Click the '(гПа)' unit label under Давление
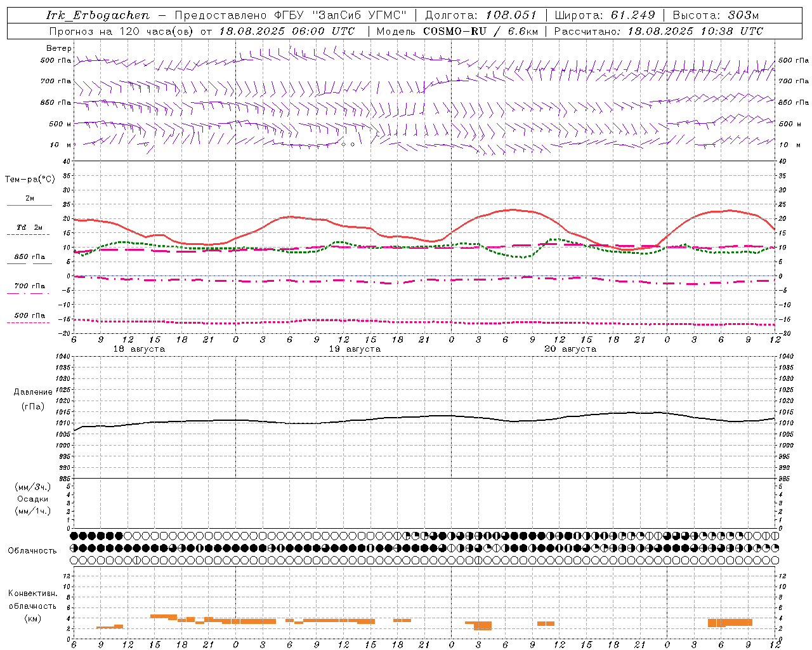Image resolution: width=812 pixels, height=650 pixels. (33, 406)
